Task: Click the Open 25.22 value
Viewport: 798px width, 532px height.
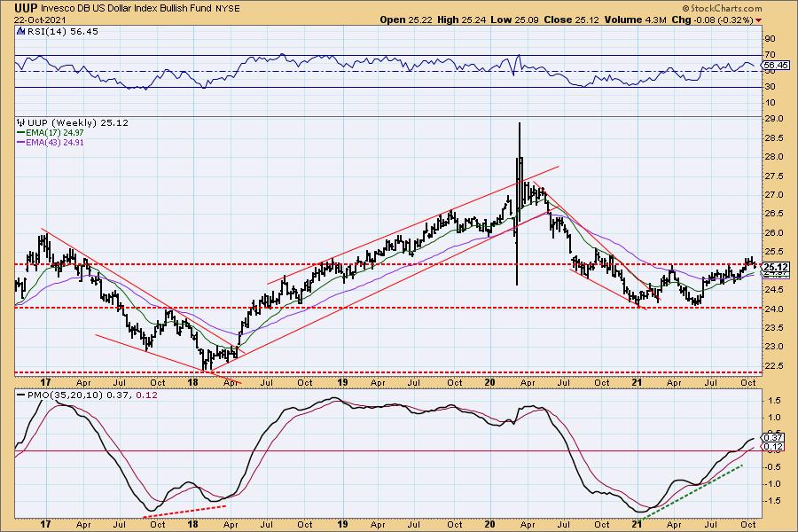Action: (405, 20)
